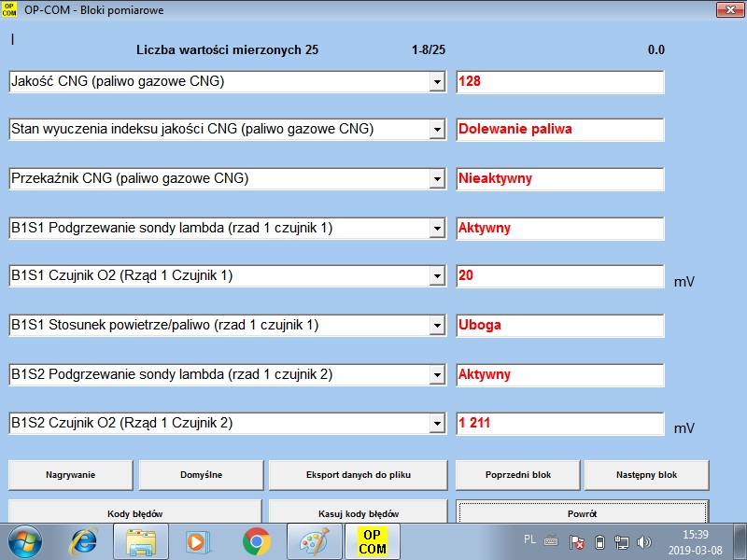
Task: Open Internet Explorer from the taskbar
Action: click(85, 541)
